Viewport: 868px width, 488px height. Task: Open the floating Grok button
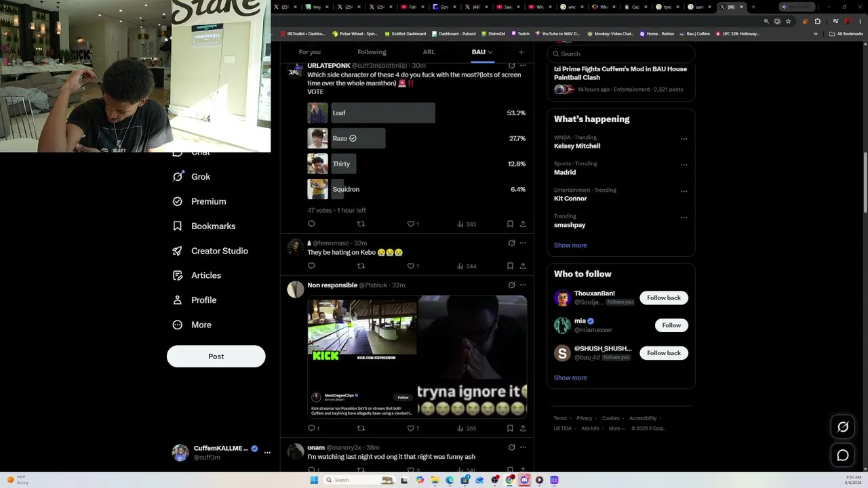[843, 427]
